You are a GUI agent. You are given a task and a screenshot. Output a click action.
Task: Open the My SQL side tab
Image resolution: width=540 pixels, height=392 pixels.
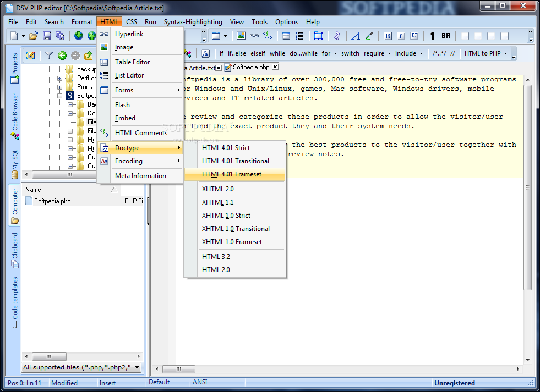coord(15,164)
